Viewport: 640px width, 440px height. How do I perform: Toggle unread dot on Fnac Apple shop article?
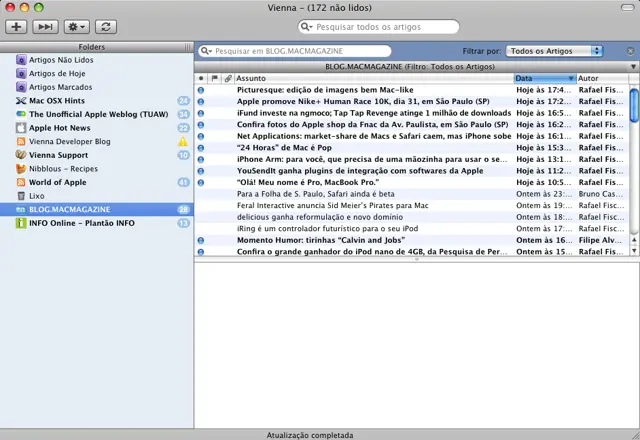(x=201, y=125)
